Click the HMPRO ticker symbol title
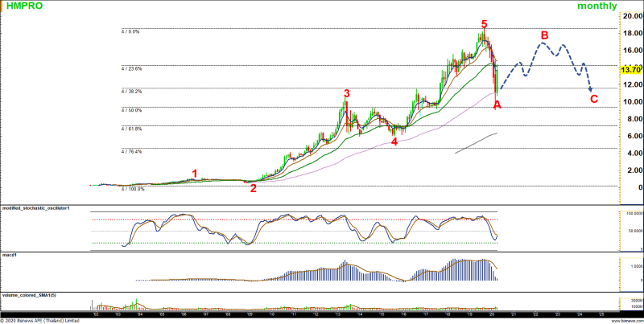Screen dimensions: 644x324 point(23,6)
